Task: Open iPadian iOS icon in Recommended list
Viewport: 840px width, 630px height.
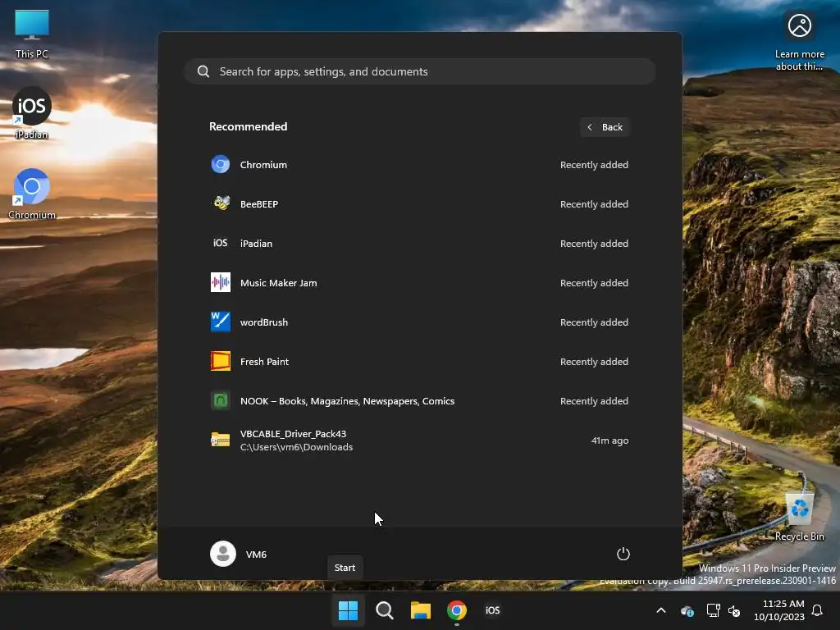Action: click(221, 243)
